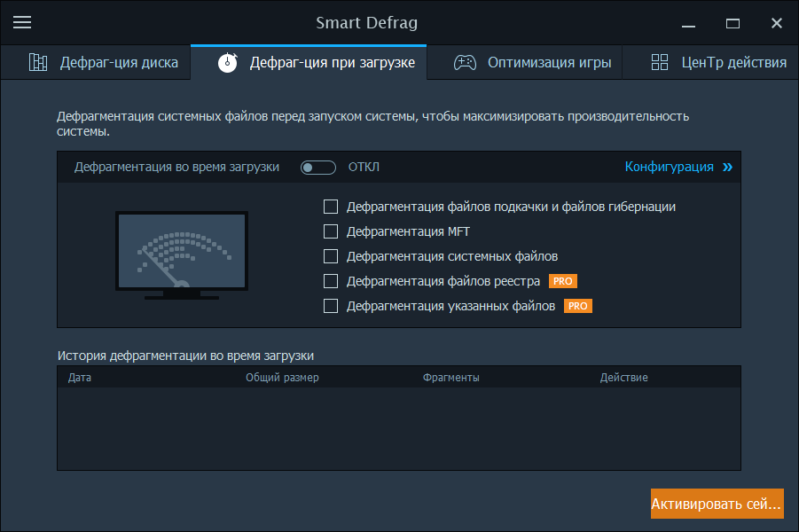Switch to Дефраг-ция диска tab

click(96, 62)
